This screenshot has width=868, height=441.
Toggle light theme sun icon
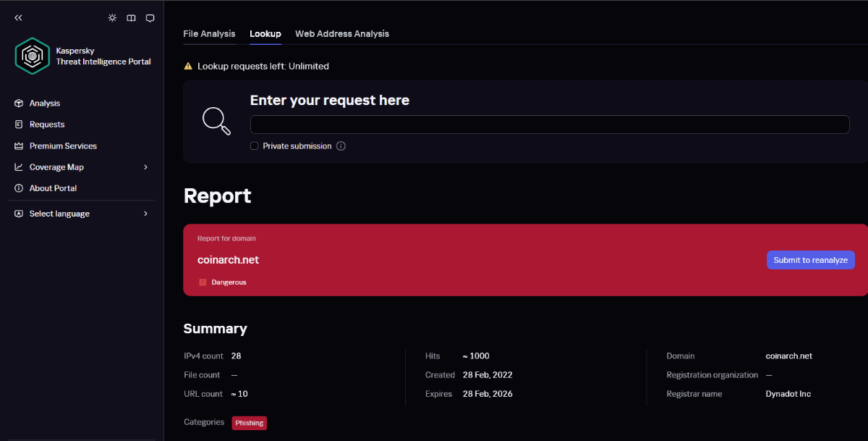click(112, 18)
